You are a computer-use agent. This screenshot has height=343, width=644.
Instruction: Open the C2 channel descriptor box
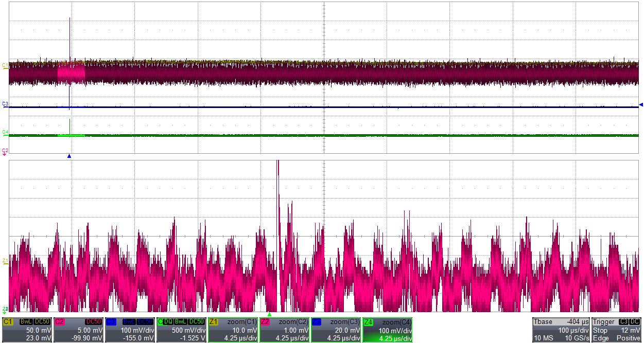pyautogui.click(x=78, y=330)
